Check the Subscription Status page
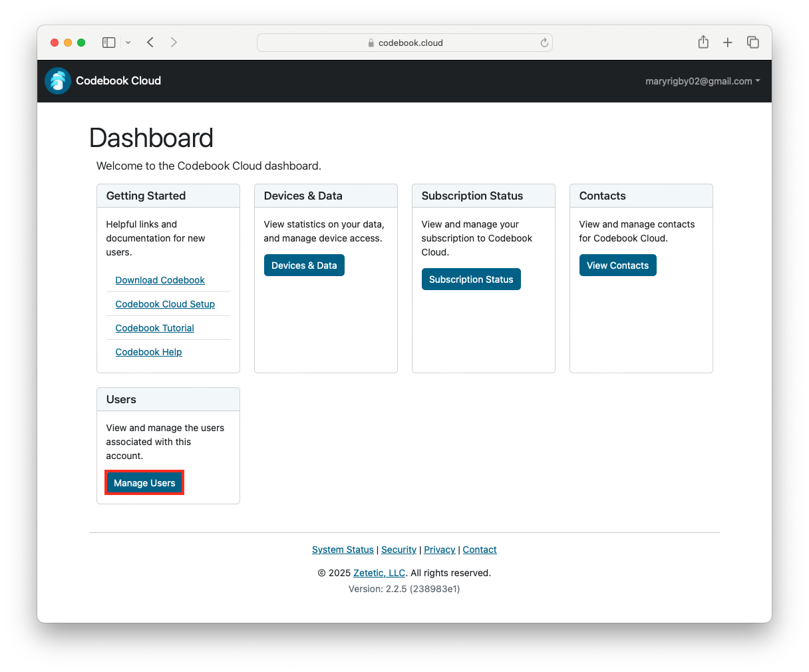This screenshot has height=672, width=809. (x=471, y=279)
